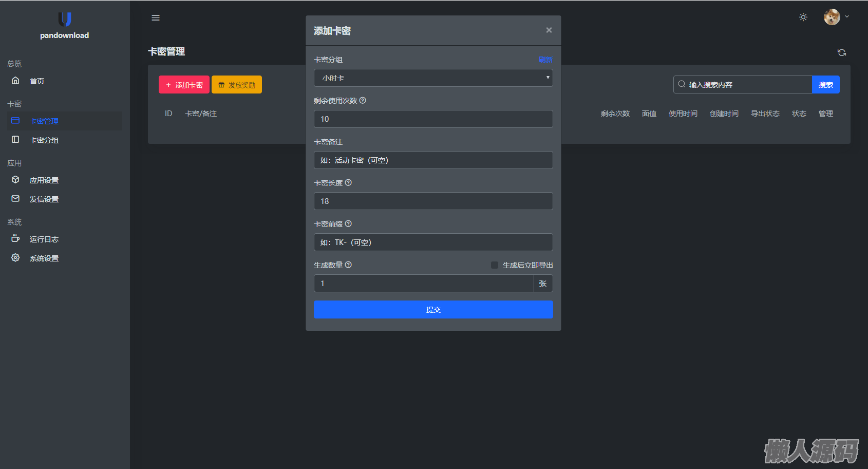Click the 管理 column header
The width and height of the screenshot is (868, 469).
point(826,114)
